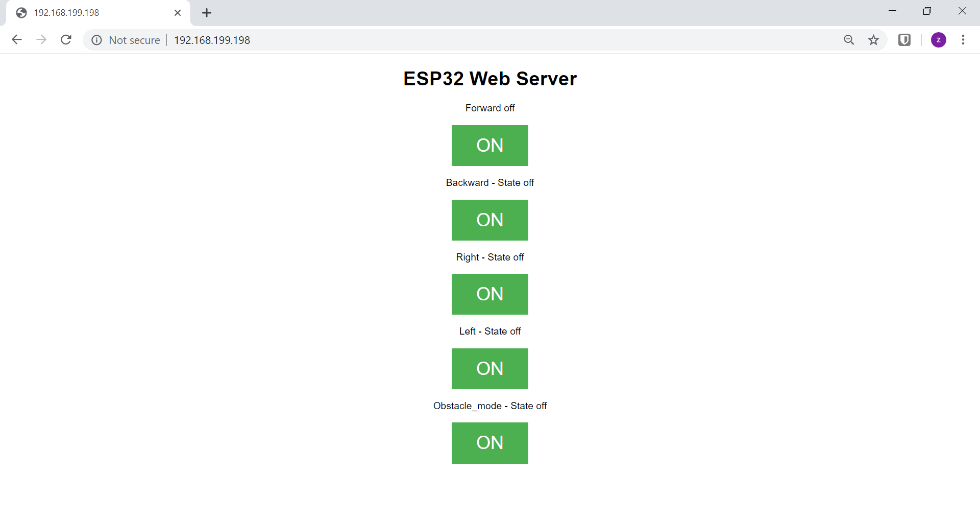Open the zoom magnifier in address bar

pos(849,40)
